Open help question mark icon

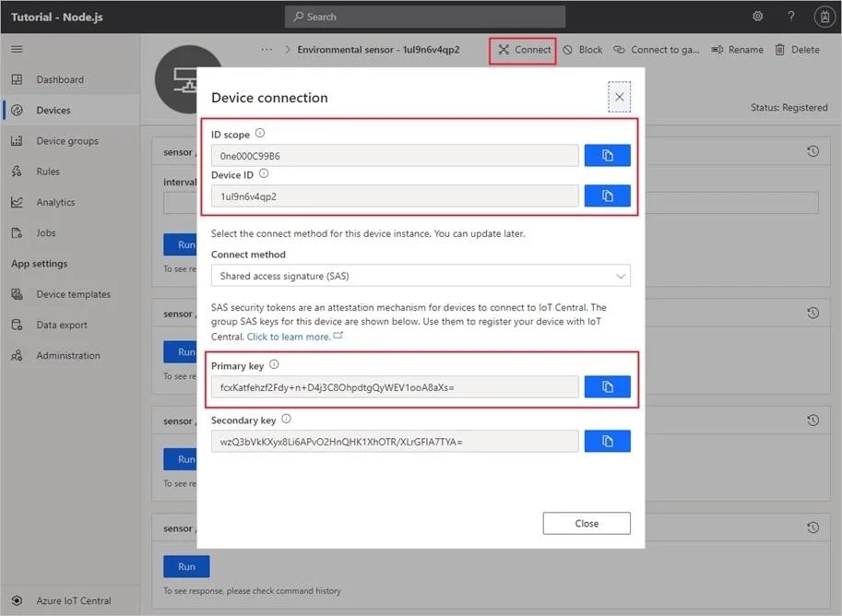tap(791, 16)
